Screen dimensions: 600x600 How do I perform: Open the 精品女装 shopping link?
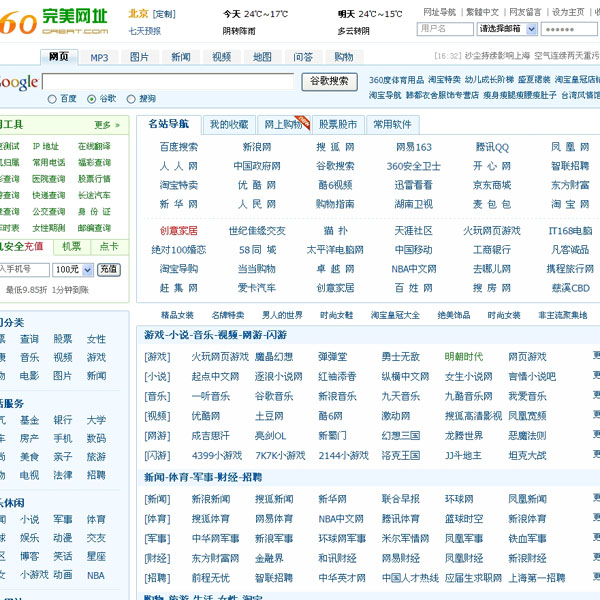tap(177, 315)
